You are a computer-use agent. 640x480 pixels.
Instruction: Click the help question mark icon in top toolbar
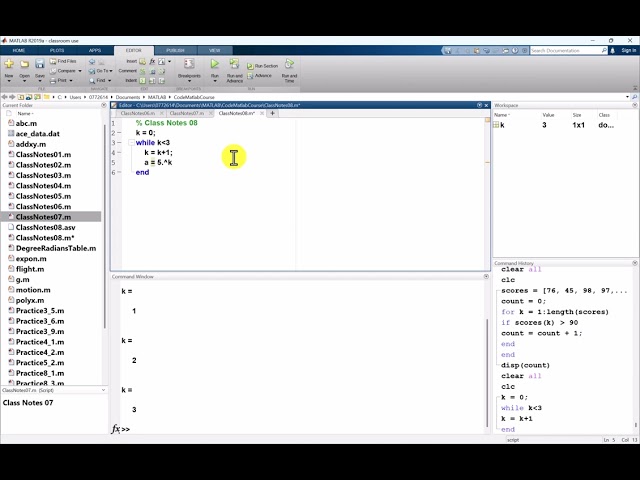[x=515, y=50]
